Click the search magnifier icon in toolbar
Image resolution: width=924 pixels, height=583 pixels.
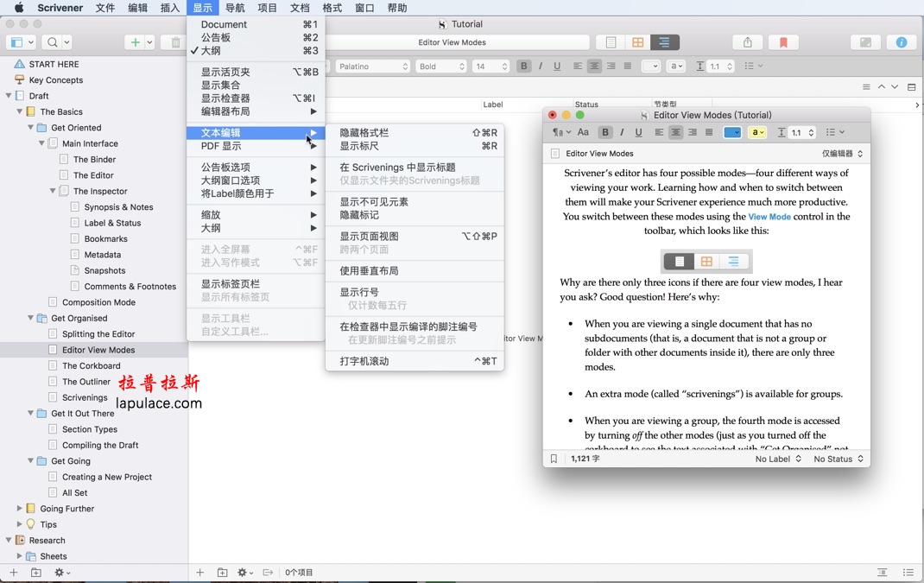coord(53,42)
